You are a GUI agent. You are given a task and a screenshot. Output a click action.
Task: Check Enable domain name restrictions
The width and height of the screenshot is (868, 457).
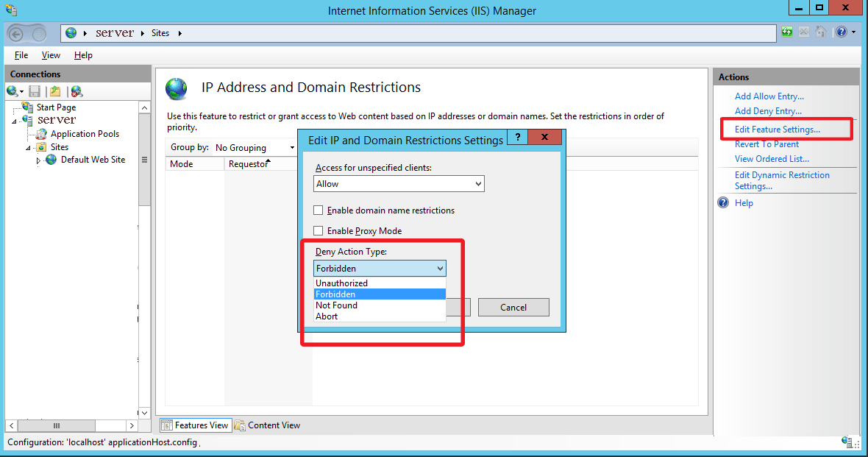[x=319, y=210]
